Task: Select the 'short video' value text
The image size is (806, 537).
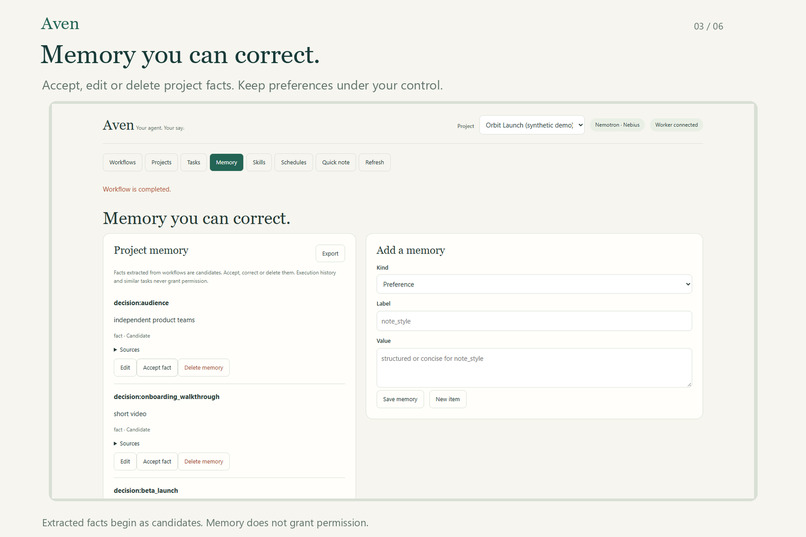Action: pos(130,414)
